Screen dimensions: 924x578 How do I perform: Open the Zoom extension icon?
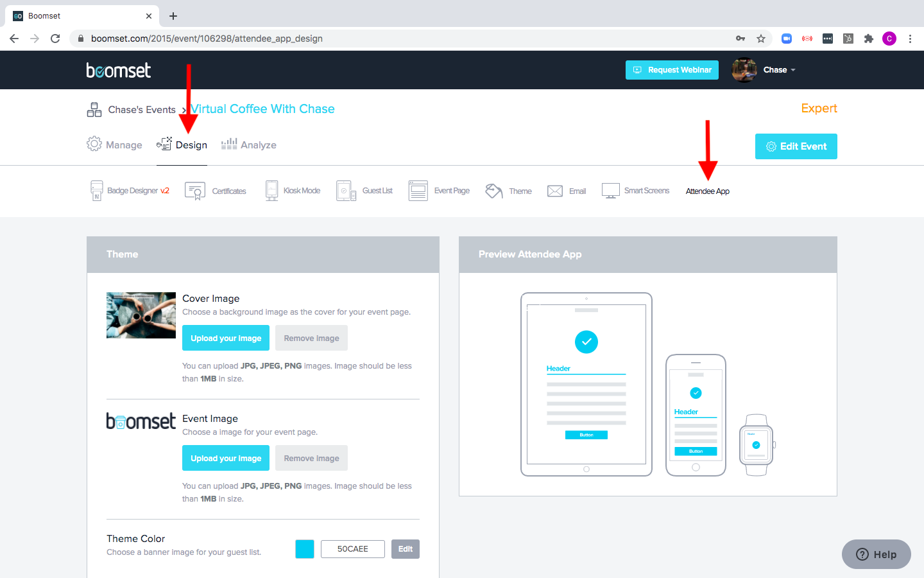pos(787,39)
